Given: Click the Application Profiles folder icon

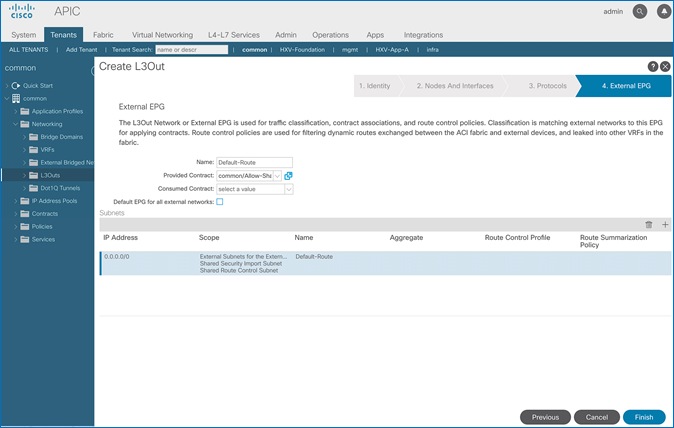Looking at the screenshot, I should click(x=25, y=111).
